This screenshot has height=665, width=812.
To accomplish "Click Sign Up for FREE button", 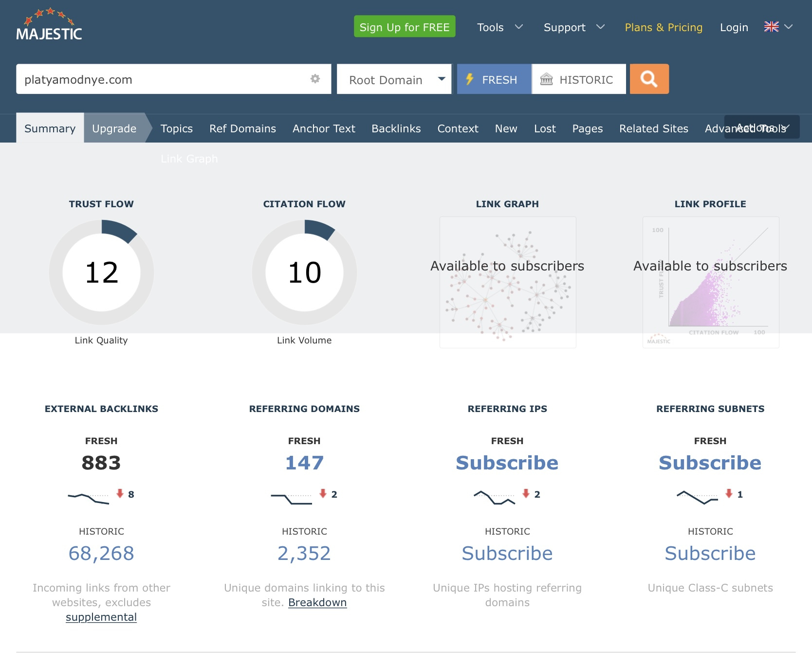I will [405, 26].
